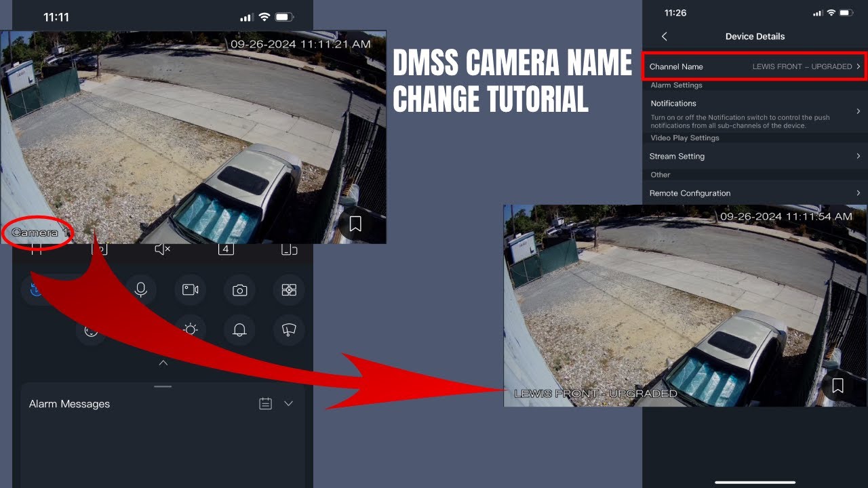Image resolution: width=868 pixels, height=488 pixels.
Task: Tap the blue playback clock icon
Action: [x=36, y=289]
